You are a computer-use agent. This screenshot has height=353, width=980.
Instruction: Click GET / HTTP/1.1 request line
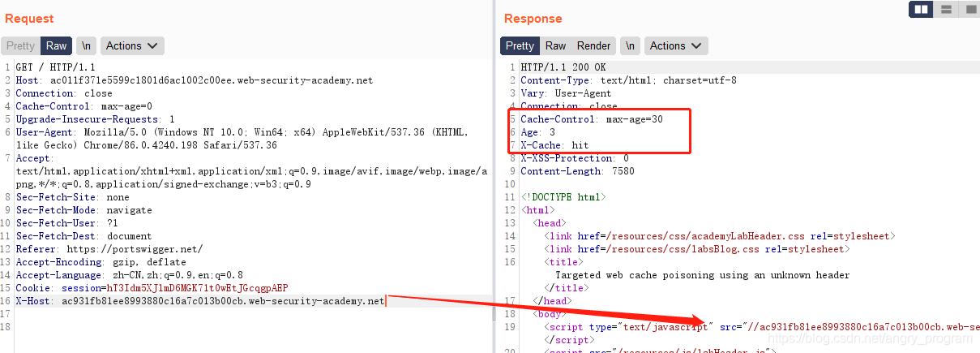click(x=55, y=67)
